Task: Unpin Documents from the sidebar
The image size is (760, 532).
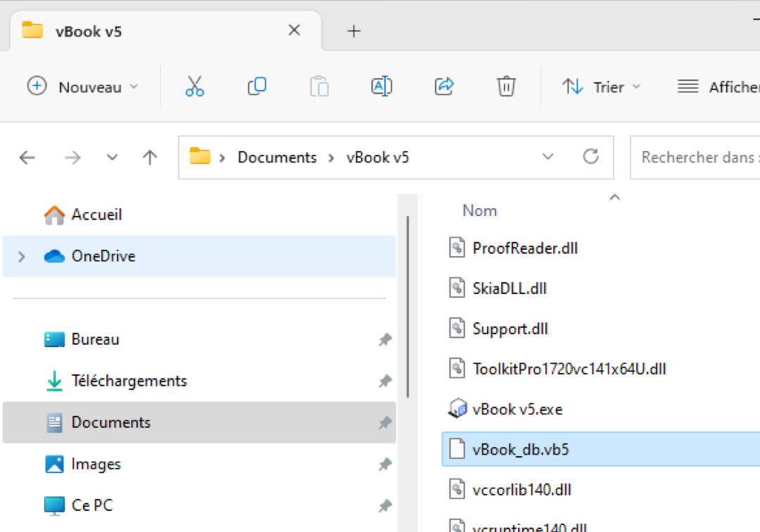Action: point(385,423)
